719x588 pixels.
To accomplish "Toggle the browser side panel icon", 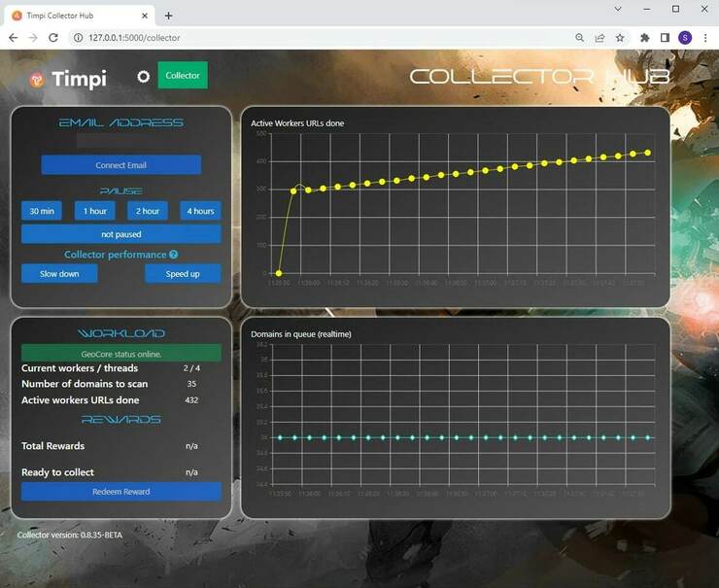I will [665, 38].
